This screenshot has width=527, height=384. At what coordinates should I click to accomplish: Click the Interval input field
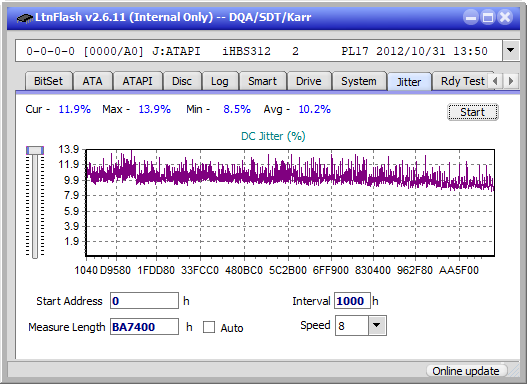(352, 300)
